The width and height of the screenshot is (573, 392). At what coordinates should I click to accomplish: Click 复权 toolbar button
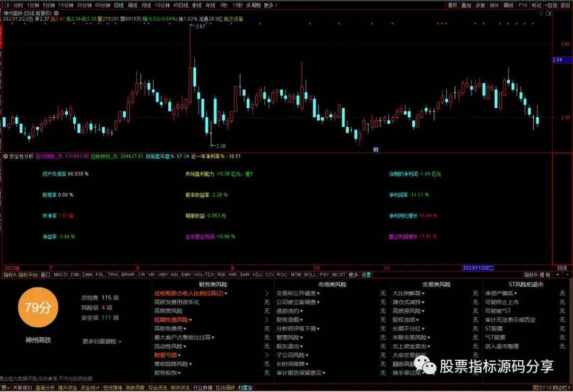[453, 5]
